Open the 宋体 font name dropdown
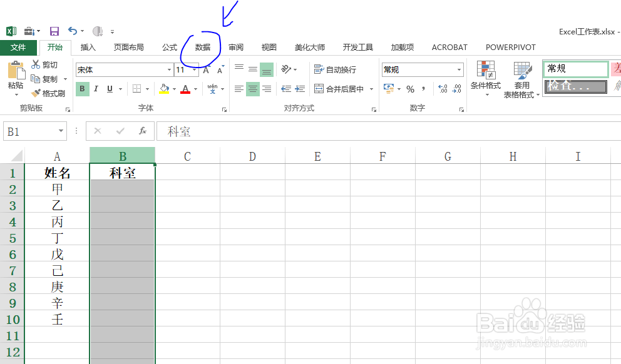Viewport: 621px width, 364px height. [x=168, y=69]
